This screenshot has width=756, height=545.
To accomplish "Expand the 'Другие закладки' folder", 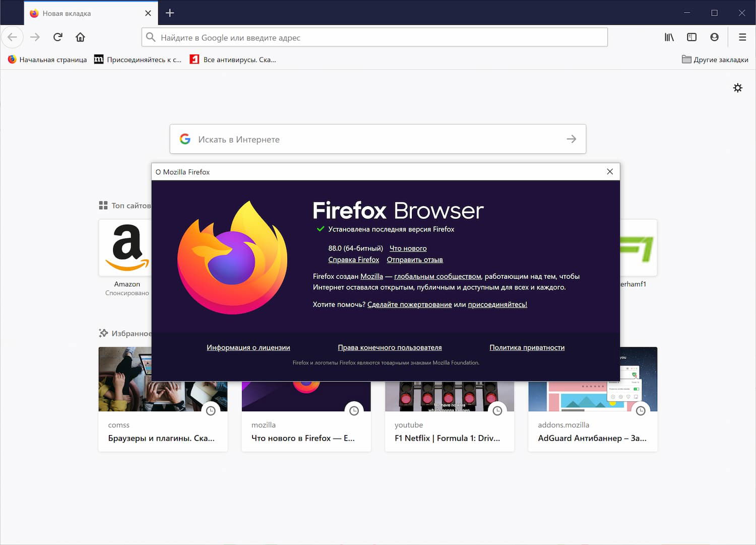I will pos(715,59).
